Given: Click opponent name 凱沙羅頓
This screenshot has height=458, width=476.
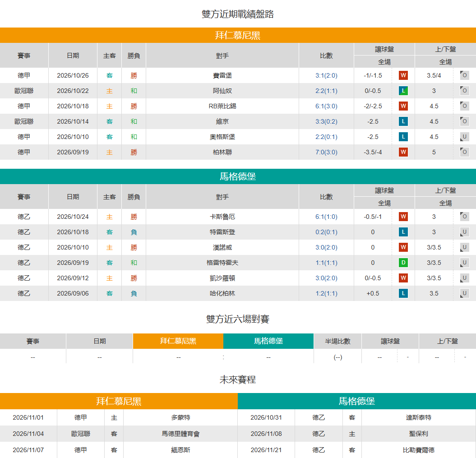Looking at the screenshot, I should click(x=222, y=278).
